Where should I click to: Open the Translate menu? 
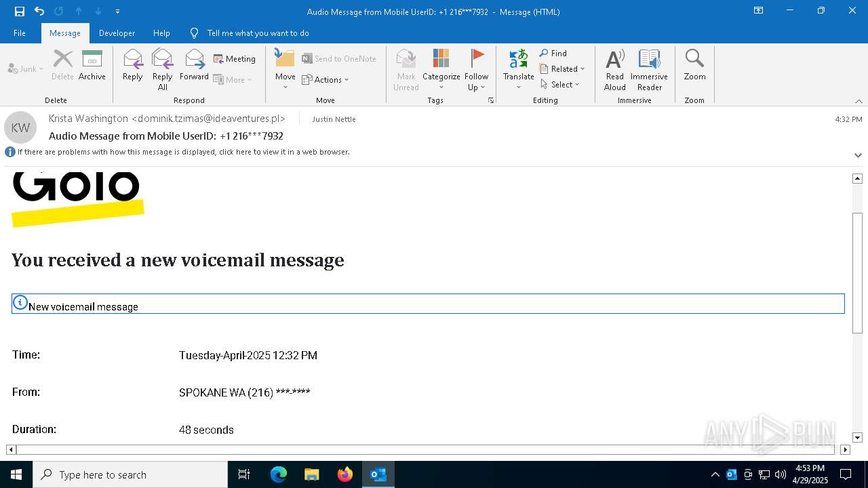click(519, 70)
